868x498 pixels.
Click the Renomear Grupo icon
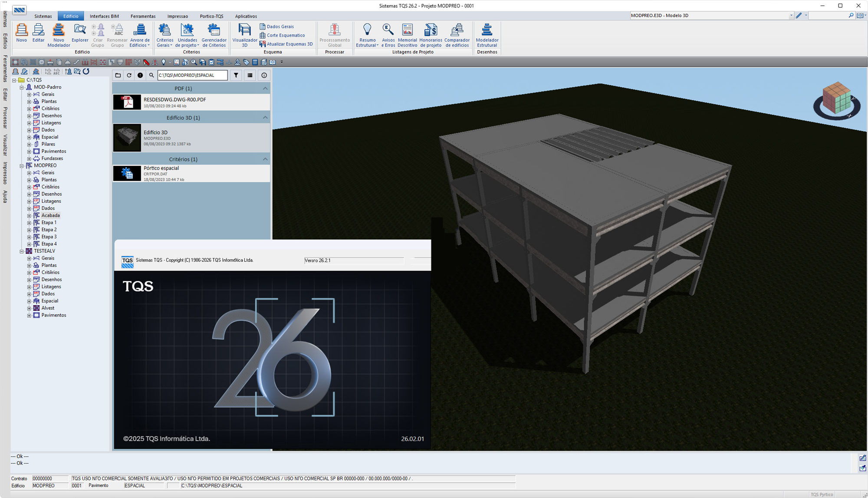pyautogui.click(x=117, y=35)
